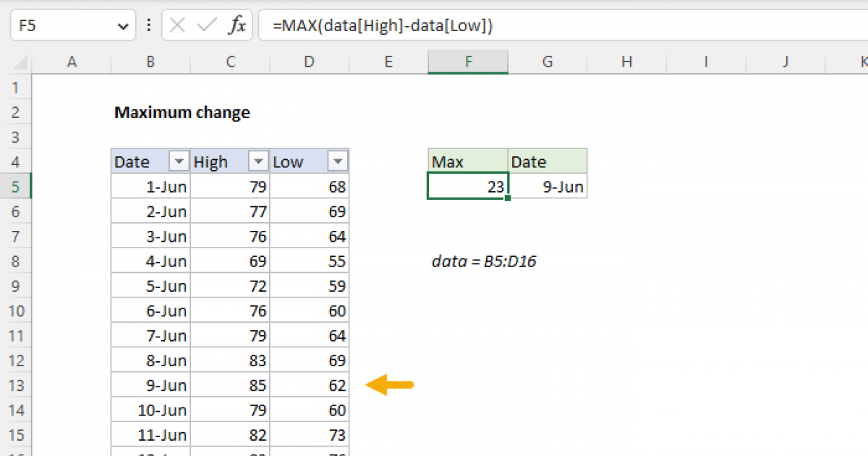Click the green fill handle on cell F5
This screenshot has height=456, width=868.
pos(506,198)
